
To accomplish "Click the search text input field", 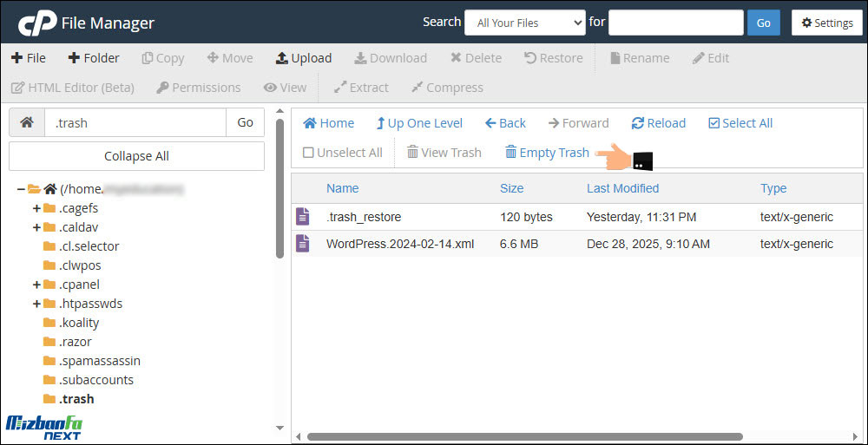I will click(675, 23).
